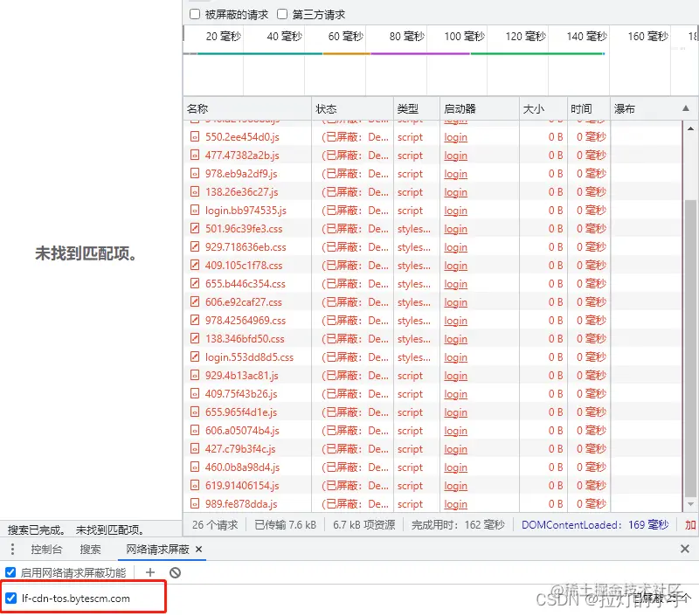Image resolution: width=699 pixels, height=616 pixels.
Task: Uncheck the lf-cdn-tos.bytescm.com blocking pattern
Action: 11,598
